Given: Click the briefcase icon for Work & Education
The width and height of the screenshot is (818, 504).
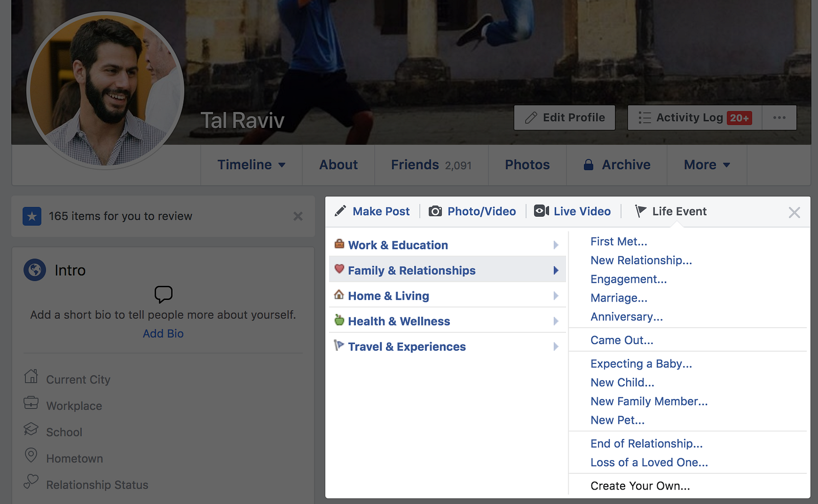Looking at the screenshot, I should click(x=339, y=244).
